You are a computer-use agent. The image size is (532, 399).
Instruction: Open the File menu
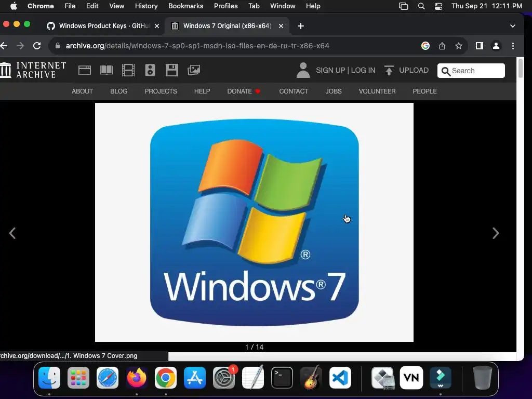[70, 6]
